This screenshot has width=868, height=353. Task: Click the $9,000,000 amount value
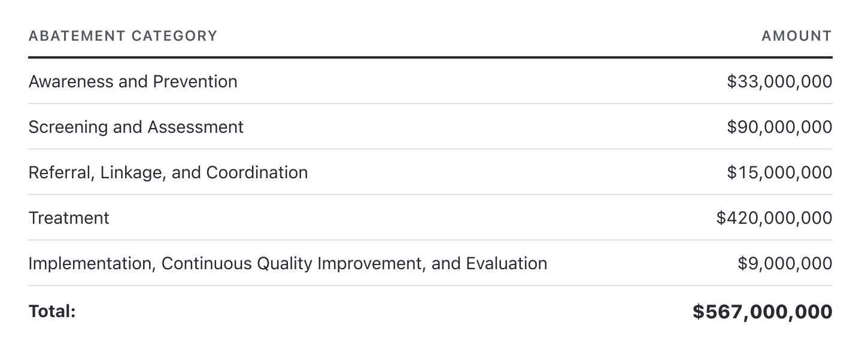tap(785, 263)
